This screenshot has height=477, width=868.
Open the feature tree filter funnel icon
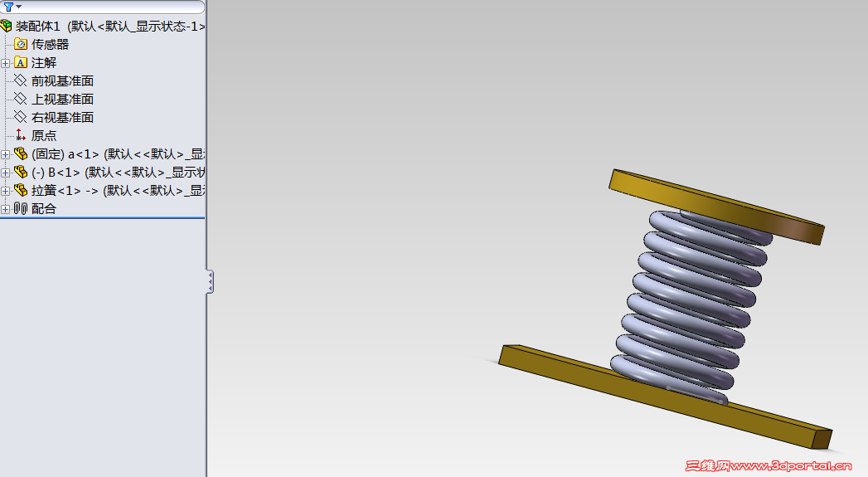(8, 7)
